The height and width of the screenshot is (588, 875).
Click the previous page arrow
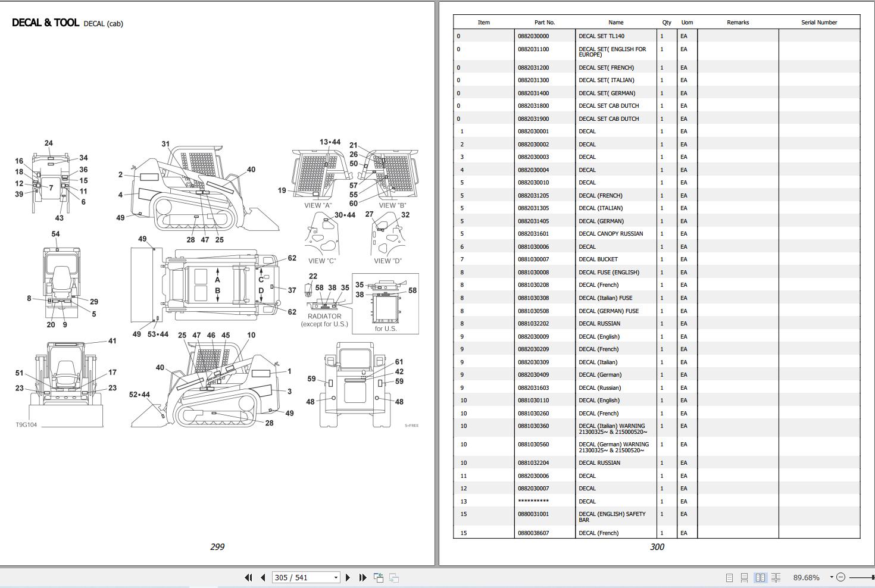coord(262,577)
